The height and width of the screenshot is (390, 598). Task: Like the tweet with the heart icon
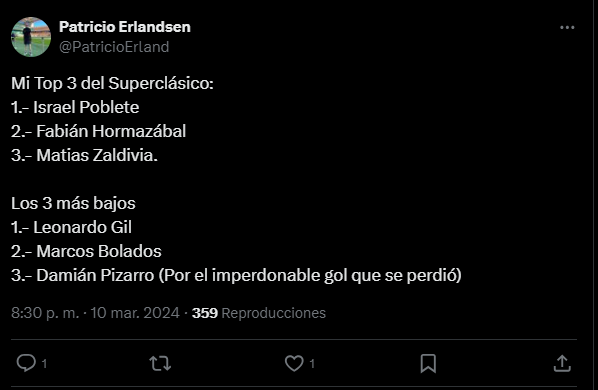coord(294,363)
